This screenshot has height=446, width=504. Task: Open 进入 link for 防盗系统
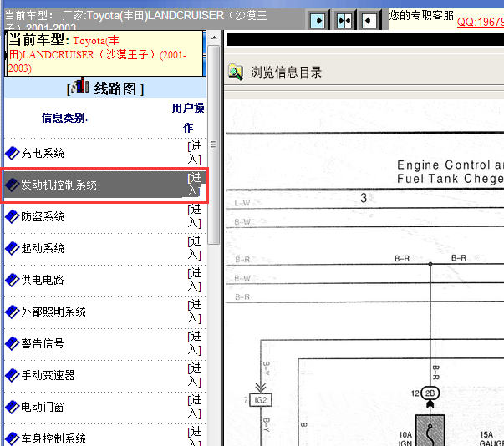click(195, 216)
